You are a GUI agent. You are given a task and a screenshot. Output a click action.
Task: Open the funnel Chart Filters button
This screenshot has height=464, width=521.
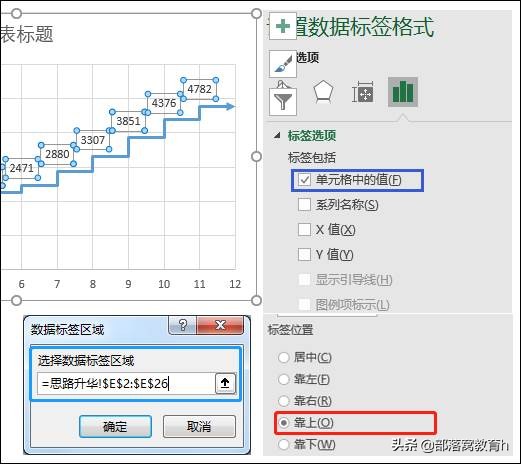point(283,101)
